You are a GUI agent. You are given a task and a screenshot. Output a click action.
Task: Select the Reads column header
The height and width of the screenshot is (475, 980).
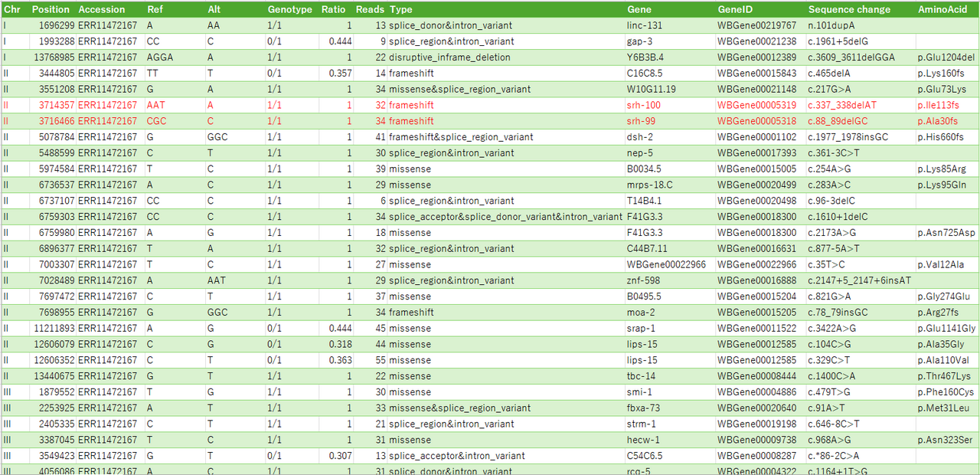370,9
